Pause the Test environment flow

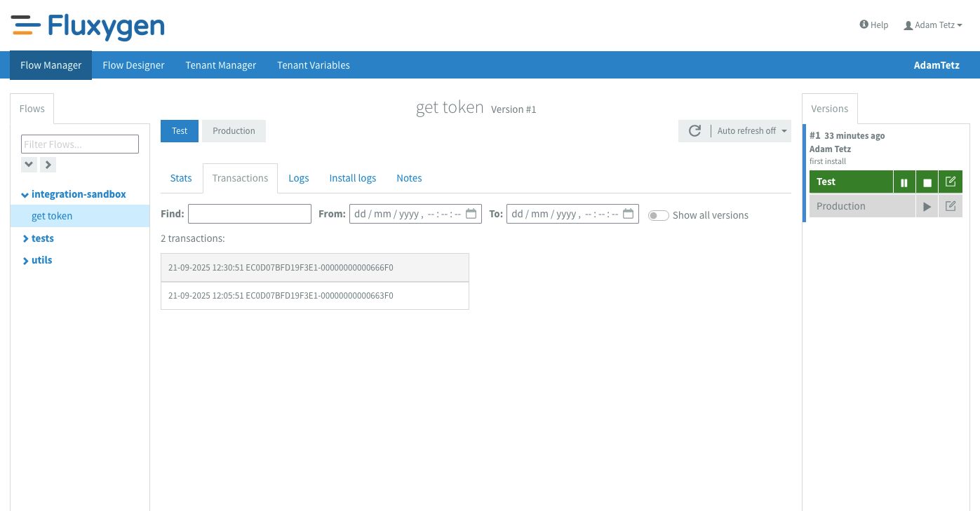[904, 182]
